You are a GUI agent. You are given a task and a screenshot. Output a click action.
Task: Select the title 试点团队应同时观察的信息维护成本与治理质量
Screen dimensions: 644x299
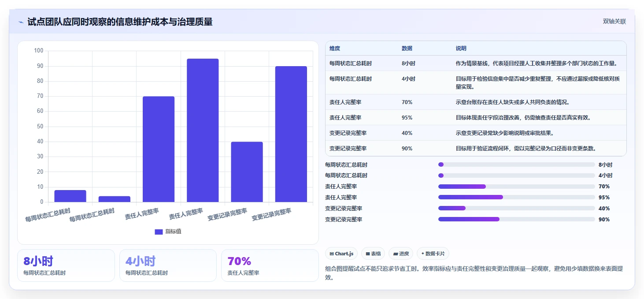pos(120,22)
